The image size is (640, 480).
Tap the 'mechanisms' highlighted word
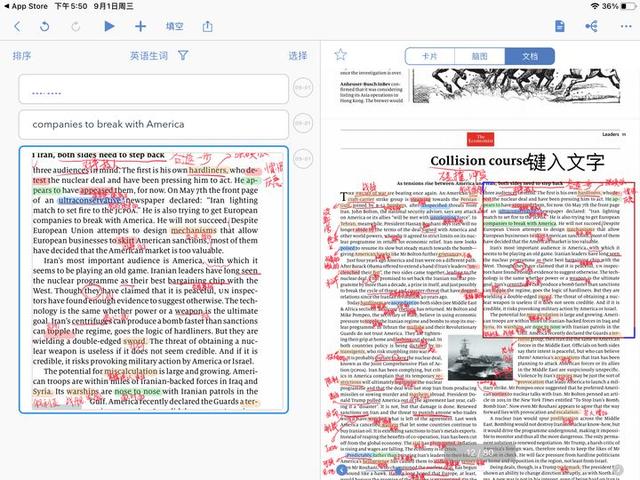click(193, 231)
